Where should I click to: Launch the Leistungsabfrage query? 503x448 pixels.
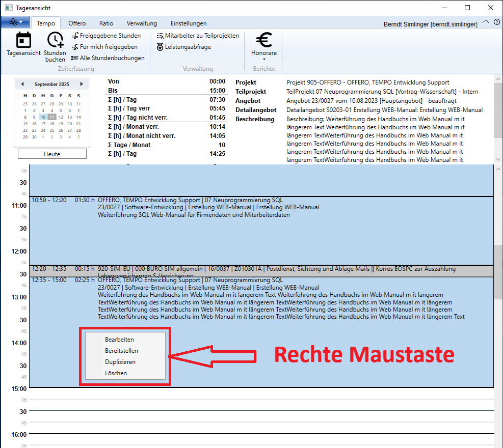(184, 47)
